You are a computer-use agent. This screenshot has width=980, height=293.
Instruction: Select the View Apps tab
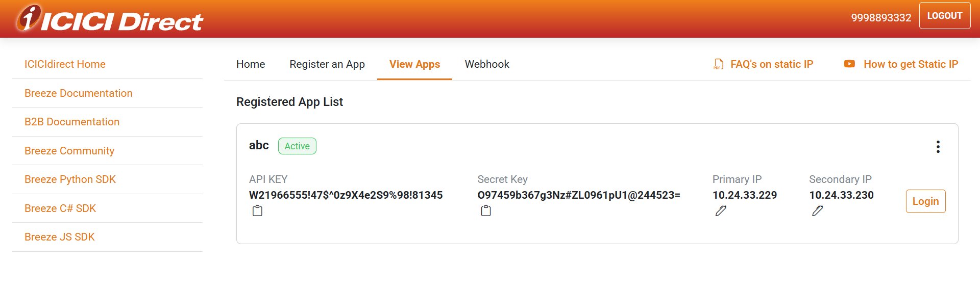click(414, 64)
